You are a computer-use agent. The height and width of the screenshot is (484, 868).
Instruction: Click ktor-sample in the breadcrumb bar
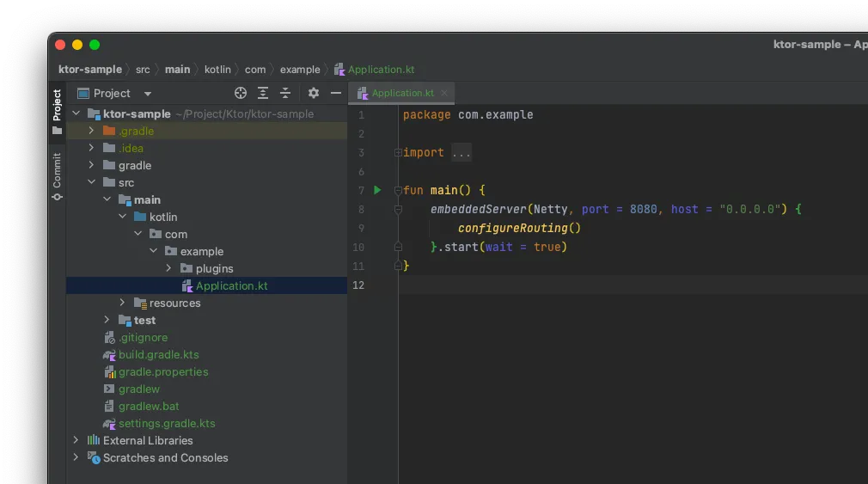(x=90, y=70)
